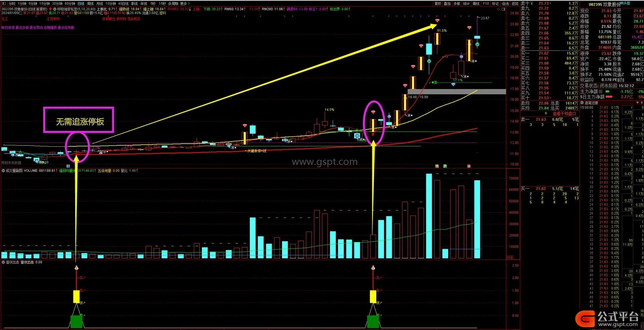Click the 塑料 industry label
The height and width of the screenshot is (330, 644).
click(163, 13)
